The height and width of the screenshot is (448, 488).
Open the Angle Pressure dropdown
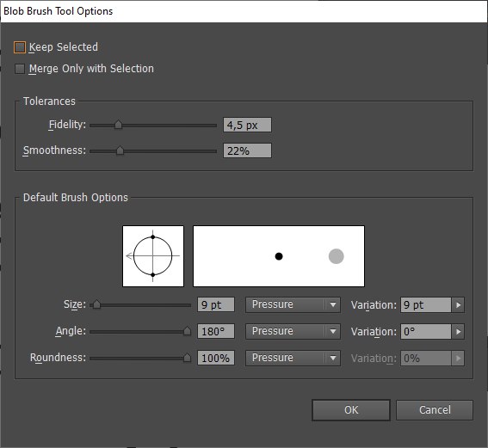tap(293, 331)
